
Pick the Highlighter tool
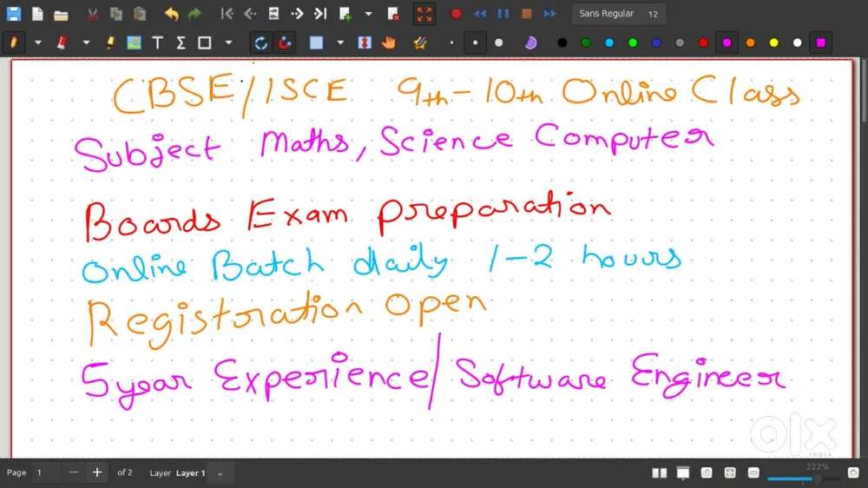tap(110, 43)
